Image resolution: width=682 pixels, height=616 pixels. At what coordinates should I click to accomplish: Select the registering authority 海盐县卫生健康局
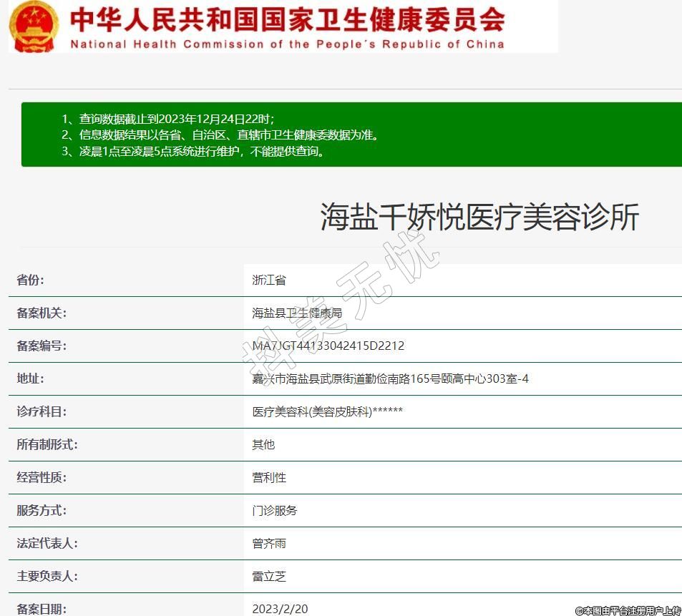pyautogui.click(x=297, y=313)
